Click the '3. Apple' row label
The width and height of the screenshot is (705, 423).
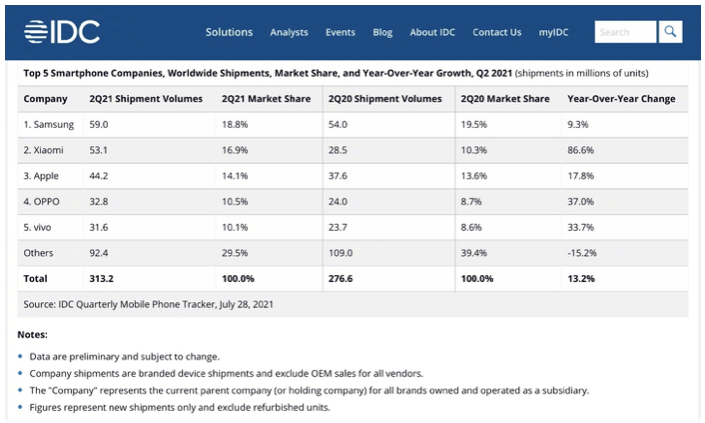[x=41, y=176]
